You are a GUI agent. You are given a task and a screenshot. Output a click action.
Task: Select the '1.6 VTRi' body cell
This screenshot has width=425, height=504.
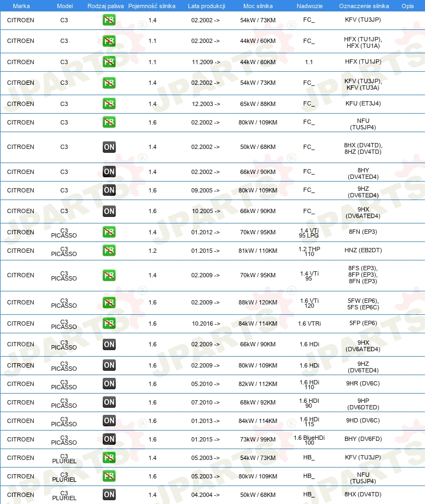pyautogui.click(x=309, y=323)
